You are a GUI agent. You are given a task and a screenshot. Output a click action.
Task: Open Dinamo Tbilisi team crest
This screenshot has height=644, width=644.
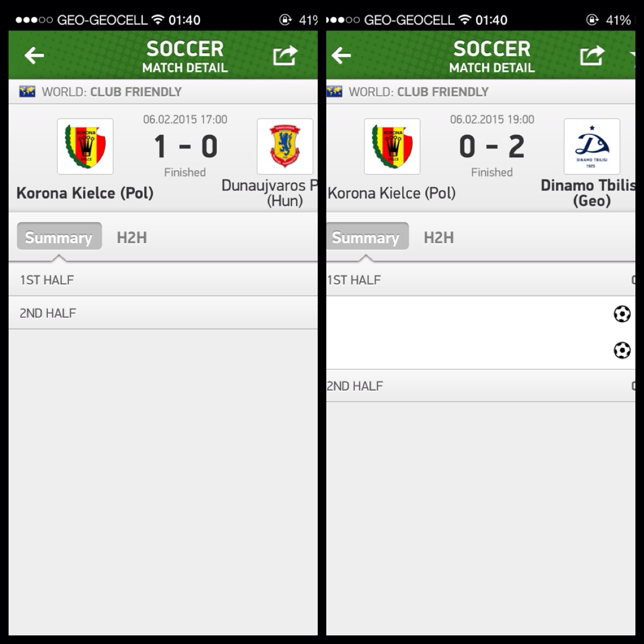pyautogui.click(x=592, y=147)
